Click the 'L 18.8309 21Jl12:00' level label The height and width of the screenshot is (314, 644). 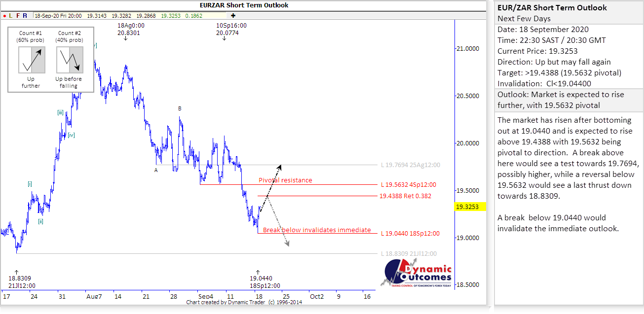[409, 253]
